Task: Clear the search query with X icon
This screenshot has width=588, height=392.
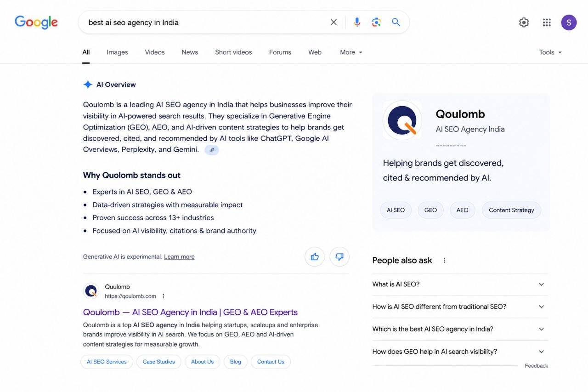Action: [x=334, y=22]
